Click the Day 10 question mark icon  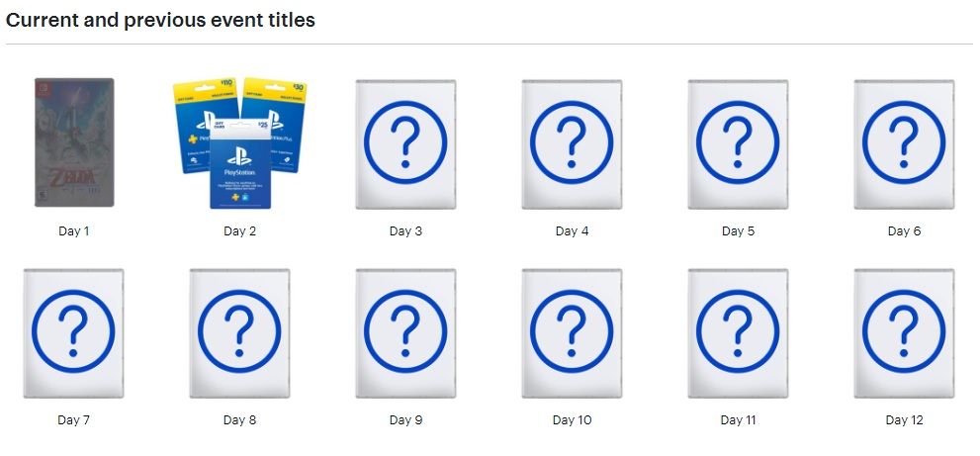tap(572, 333)
